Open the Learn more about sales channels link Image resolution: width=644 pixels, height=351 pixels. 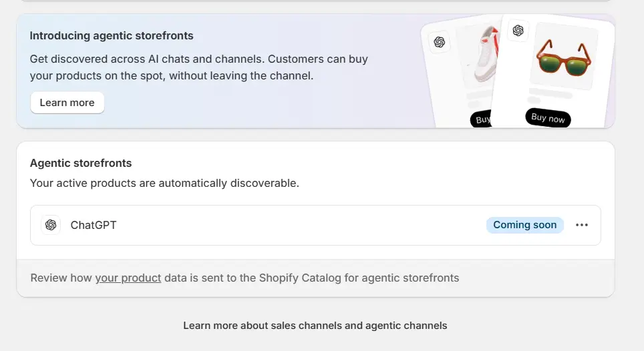[x=315, y=326]
